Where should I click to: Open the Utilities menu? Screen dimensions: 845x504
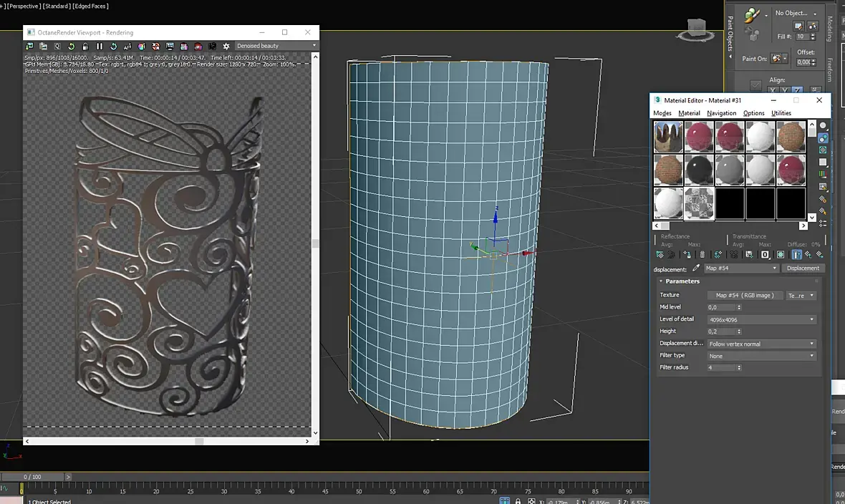(781, 113)
